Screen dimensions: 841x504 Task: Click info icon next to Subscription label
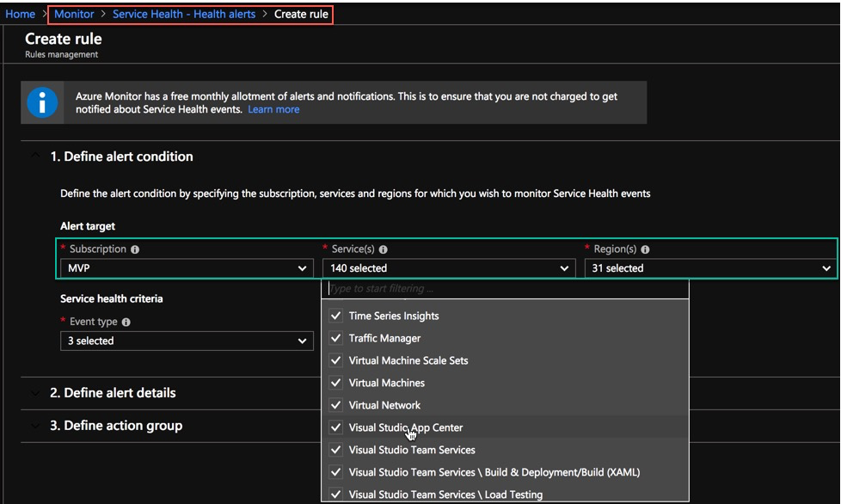tap(135, 249)
